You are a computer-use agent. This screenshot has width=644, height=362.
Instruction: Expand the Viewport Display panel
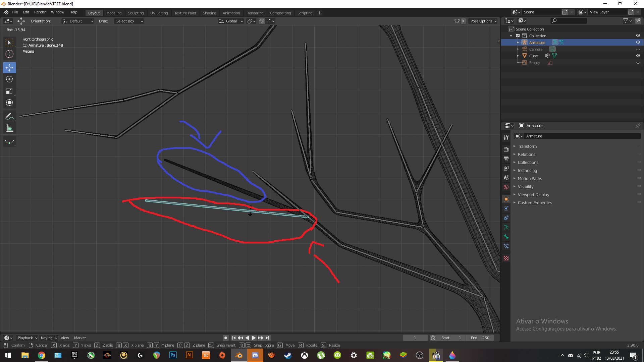533,195
